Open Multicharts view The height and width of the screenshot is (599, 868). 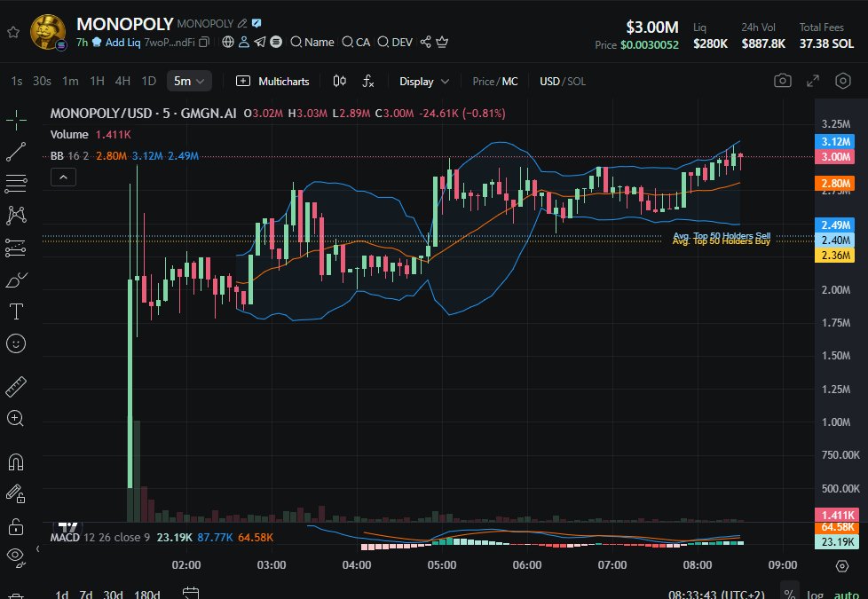(x=272, y=82)
